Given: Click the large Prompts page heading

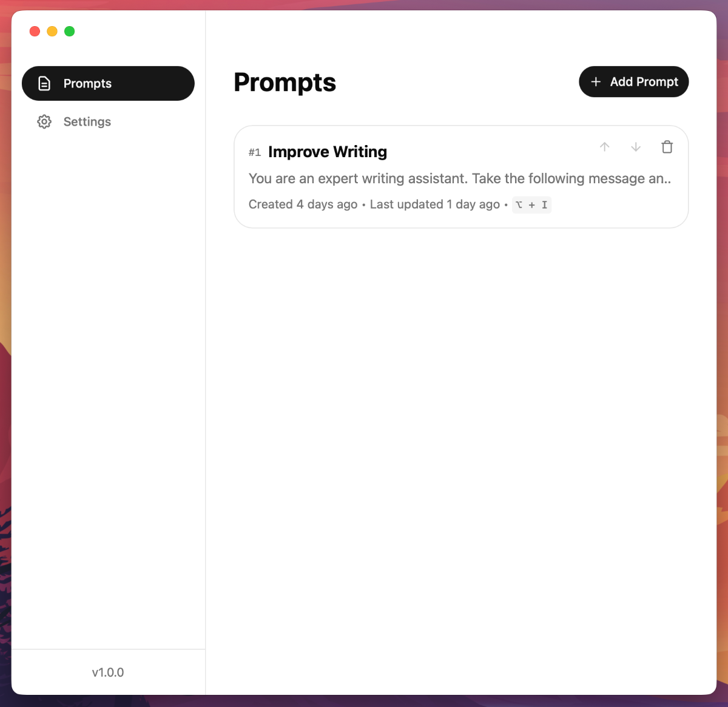Looking at the screenshot, I should pos(285,83).
